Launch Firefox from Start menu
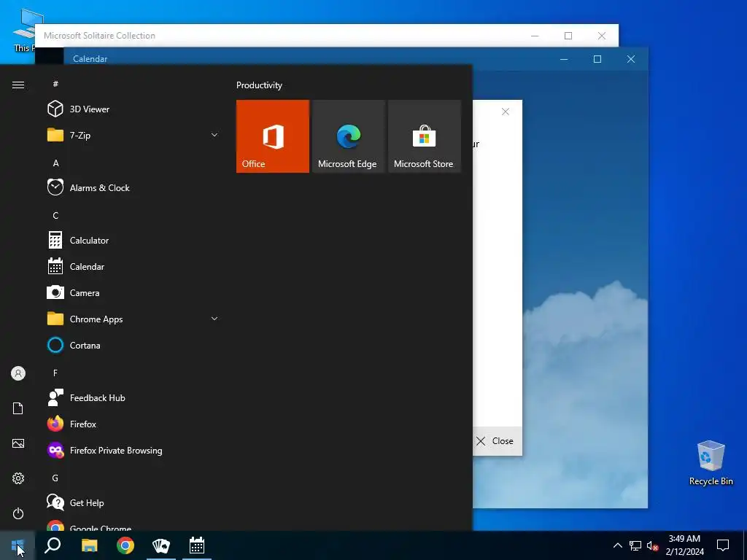Viewport: 747px width, 560px height. 133,424
